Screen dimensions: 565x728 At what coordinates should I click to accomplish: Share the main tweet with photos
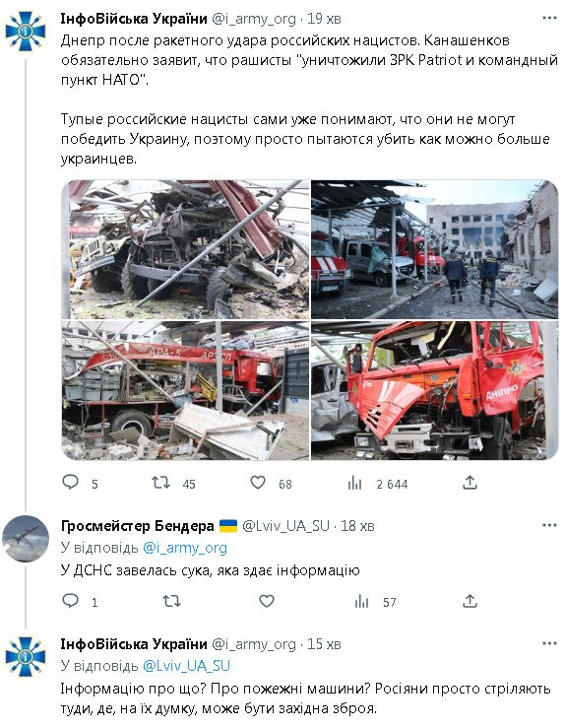470,483
